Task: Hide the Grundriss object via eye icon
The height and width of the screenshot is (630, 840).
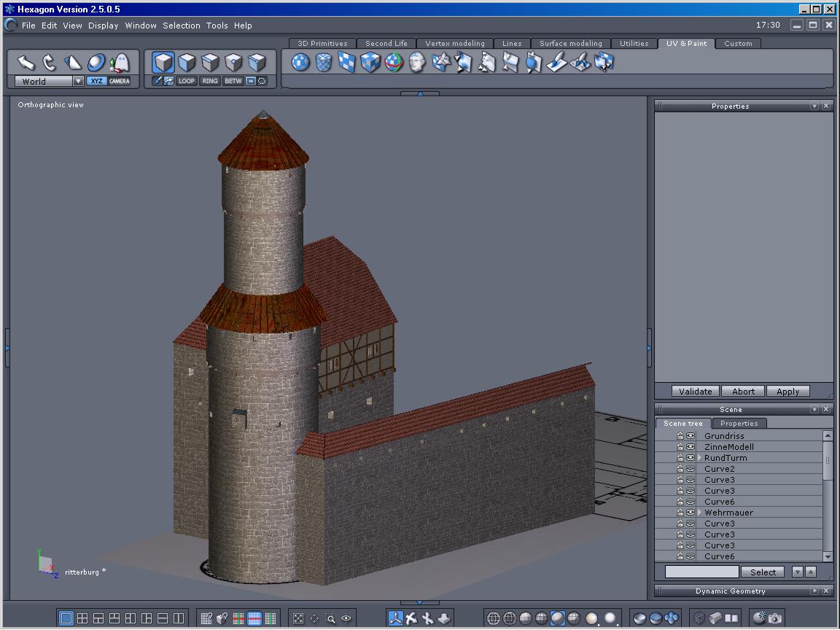Action: pos(690,436)
